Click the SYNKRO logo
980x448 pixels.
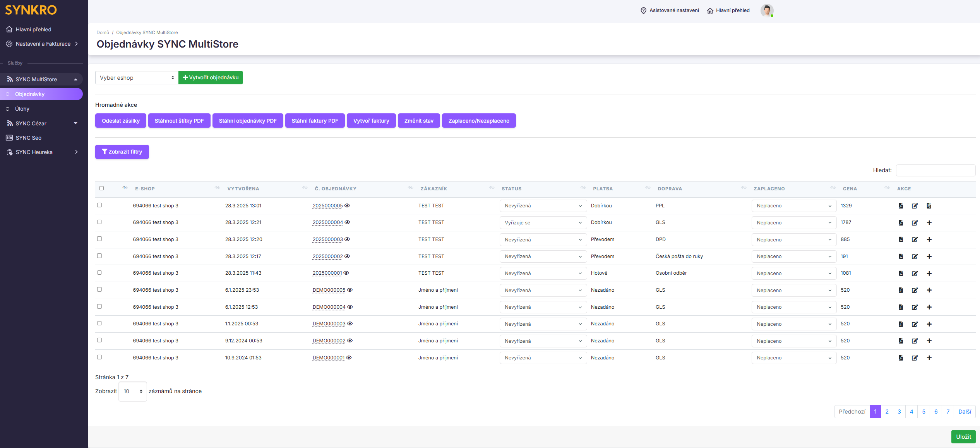point(31,10)
